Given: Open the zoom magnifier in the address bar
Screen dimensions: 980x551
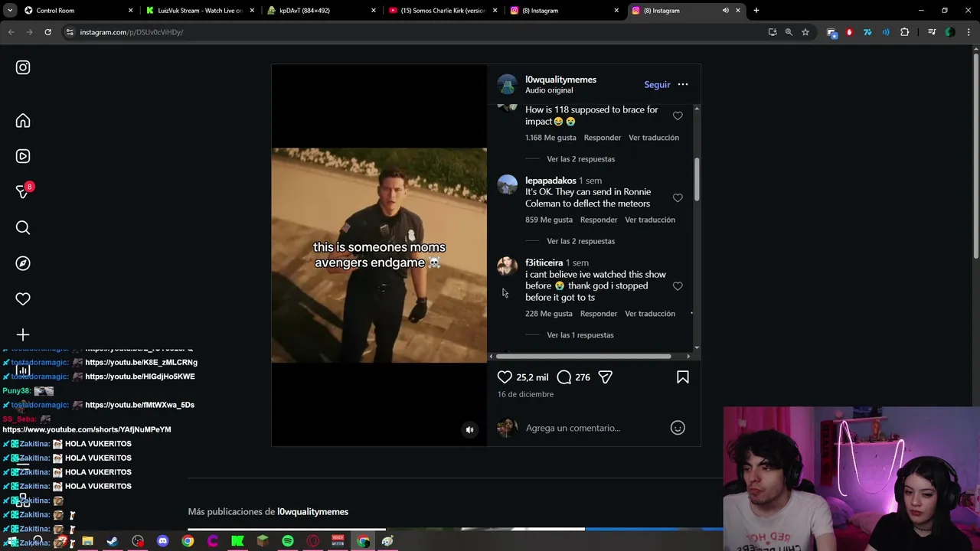Looking at the screenshot, I should coord(789,32).
